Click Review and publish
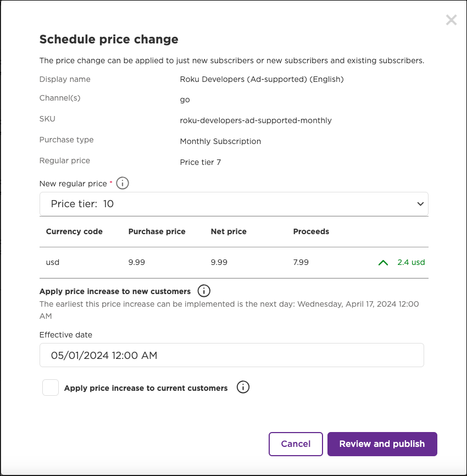Viewport: 467px width, 476px height. point(382,444)
